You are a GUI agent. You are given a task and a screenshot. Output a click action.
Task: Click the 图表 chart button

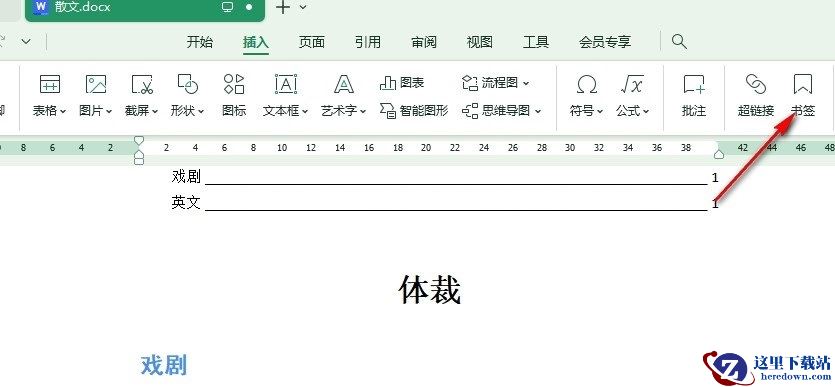click(402, 83)
